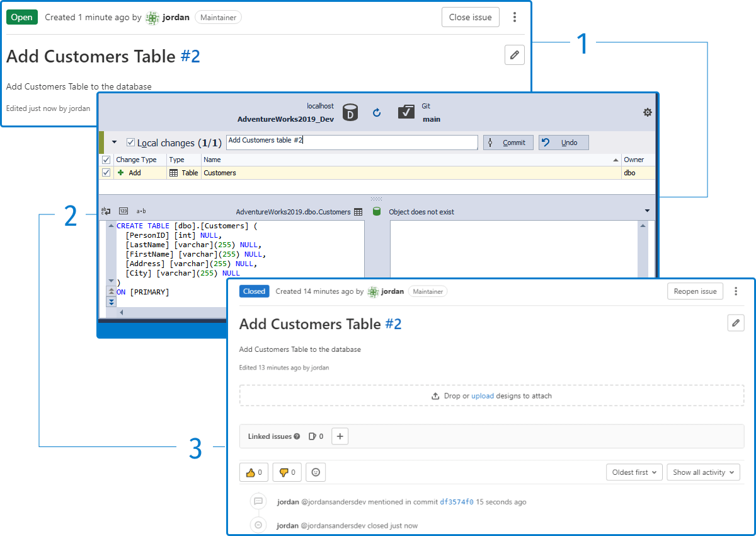Open the upload designs link
This screenshot has height=536, width=756.
point(483,396)
